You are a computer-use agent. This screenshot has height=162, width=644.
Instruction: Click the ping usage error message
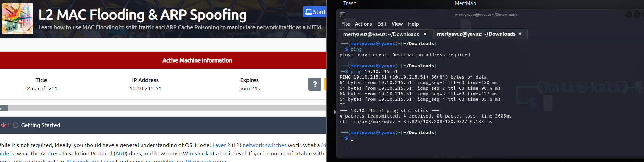405,55
